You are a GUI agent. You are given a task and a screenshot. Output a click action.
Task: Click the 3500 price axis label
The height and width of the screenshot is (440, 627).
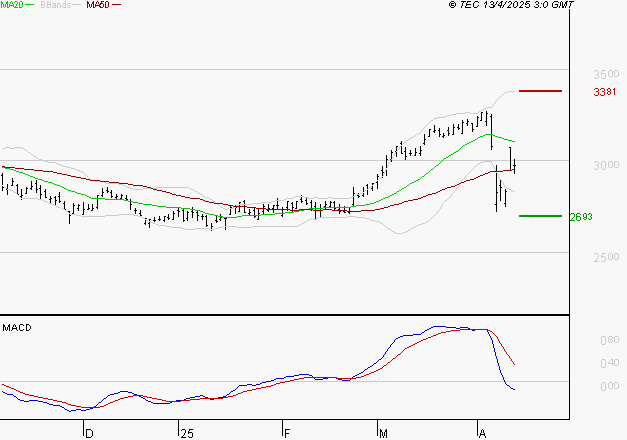click(606, 75)
